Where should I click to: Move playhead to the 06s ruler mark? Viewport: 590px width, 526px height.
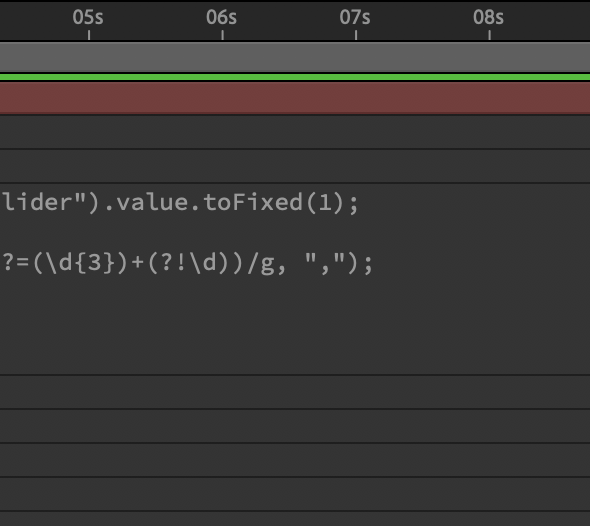pos(222,18)
